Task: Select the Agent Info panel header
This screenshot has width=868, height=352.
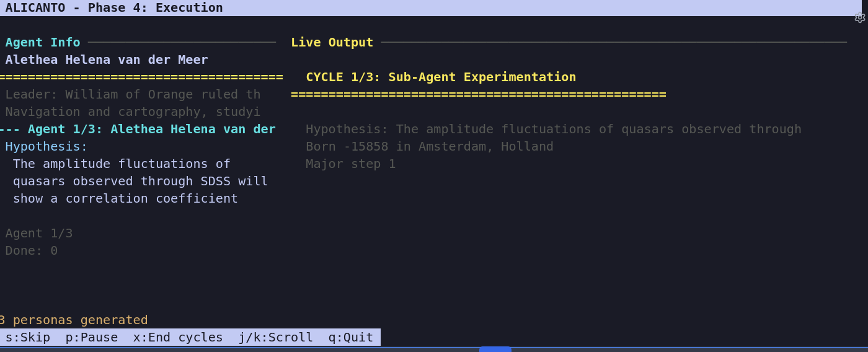Action: click(43, 42)
